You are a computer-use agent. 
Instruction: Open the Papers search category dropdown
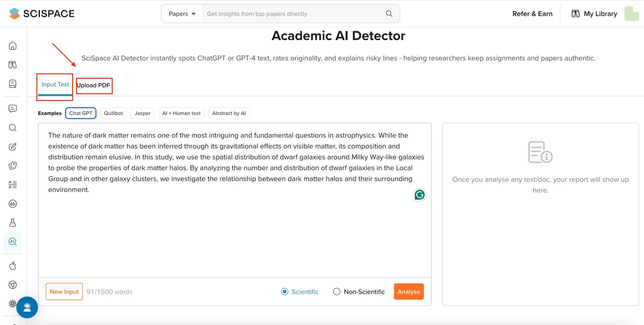click(x=182, y=14)
